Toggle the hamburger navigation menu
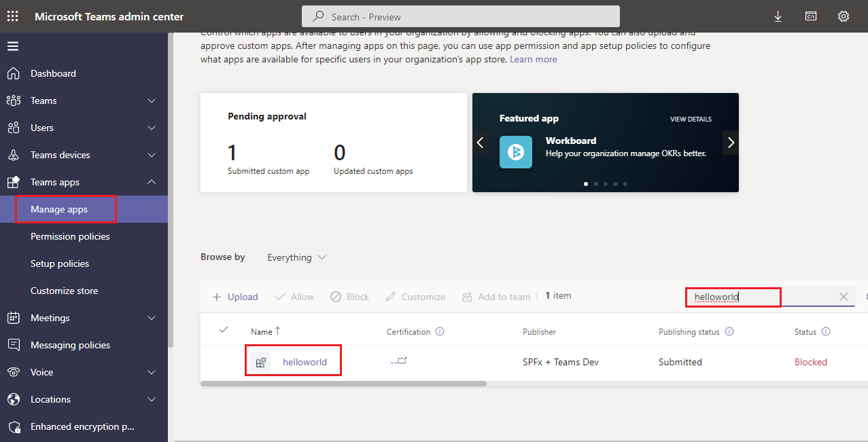The width and height of the screenshot is (868, 442). (x=13, y=46)
